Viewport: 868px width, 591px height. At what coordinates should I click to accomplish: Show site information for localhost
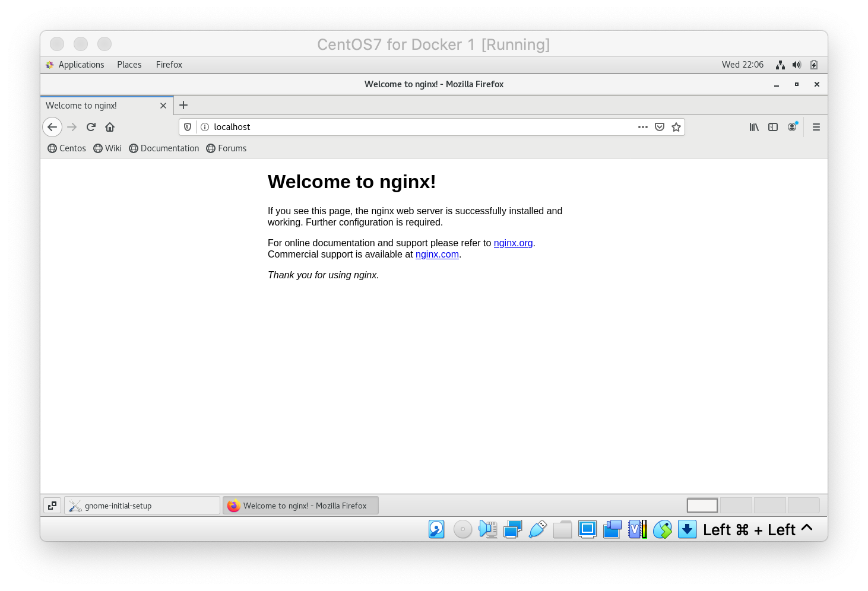tap(205, 127)
